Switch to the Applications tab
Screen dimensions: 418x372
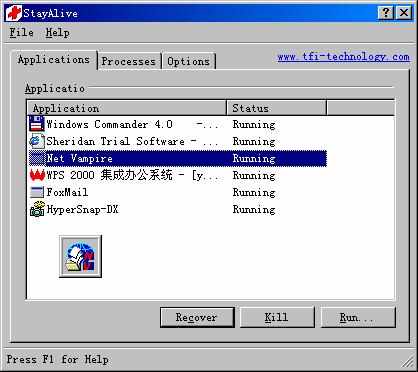(54, 60)
